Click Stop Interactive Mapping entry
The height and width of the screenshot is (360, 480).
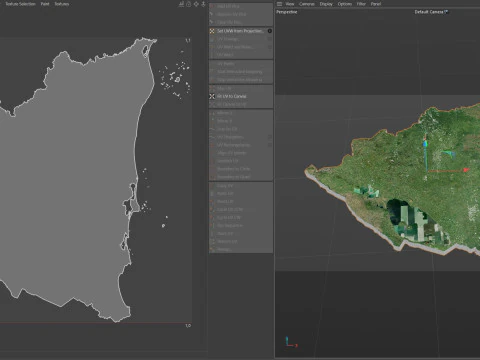point(241,80)
